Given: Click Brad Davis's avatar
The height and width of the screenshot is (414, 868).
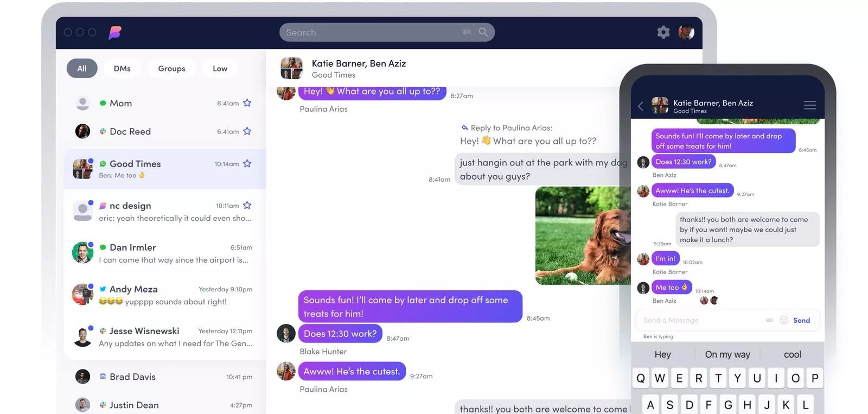Looking at the screenshot, I should pos(82,377).
